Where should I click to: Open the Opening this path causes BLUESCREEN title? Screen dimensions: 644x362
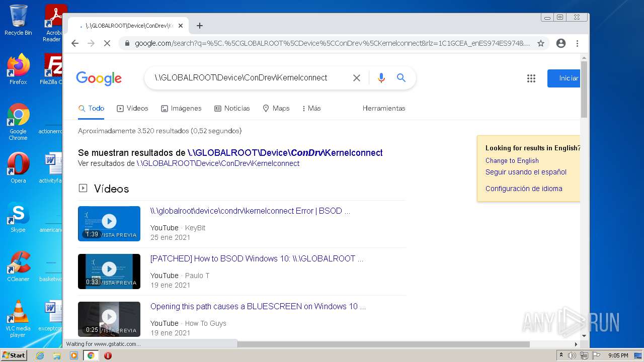pyautogui.click(x=258, y=306)
